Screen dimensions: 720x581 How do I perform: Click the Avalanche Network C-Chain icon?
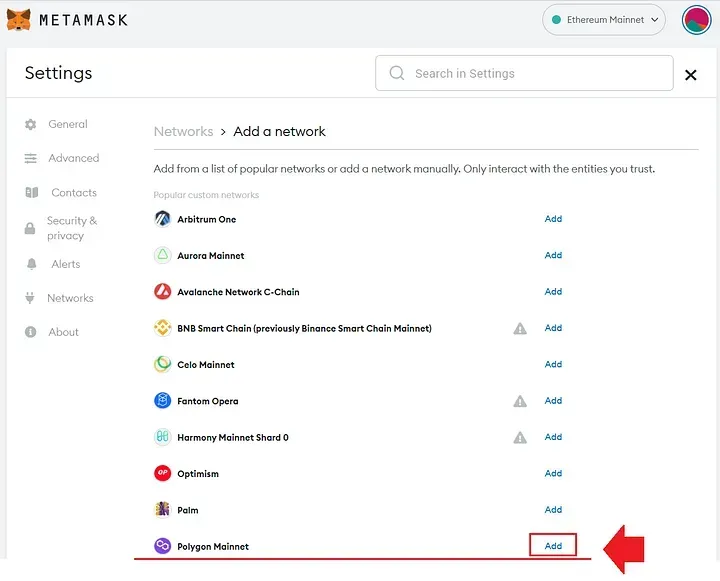coord(162,292)
